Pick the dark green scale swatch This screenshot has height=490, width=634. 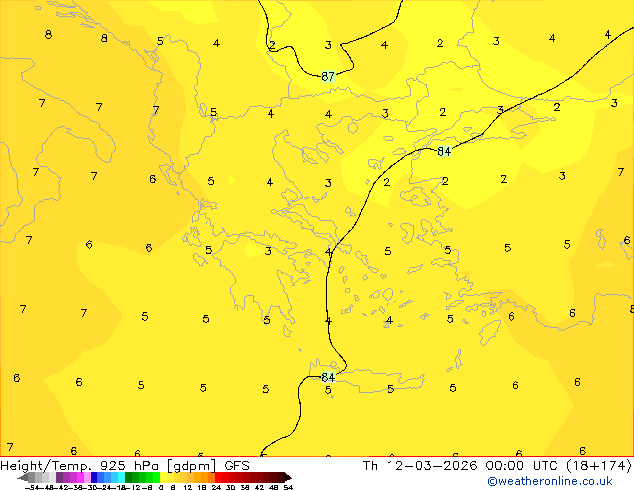[129, 477]
